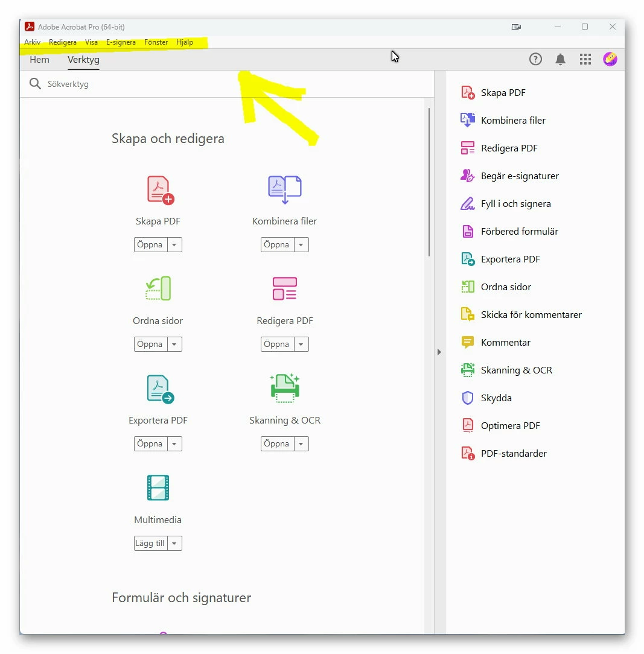This screenshot has width=644, height=654.
Task: Click the Redigera PDF tool icon in center
Action: point(285,288)
